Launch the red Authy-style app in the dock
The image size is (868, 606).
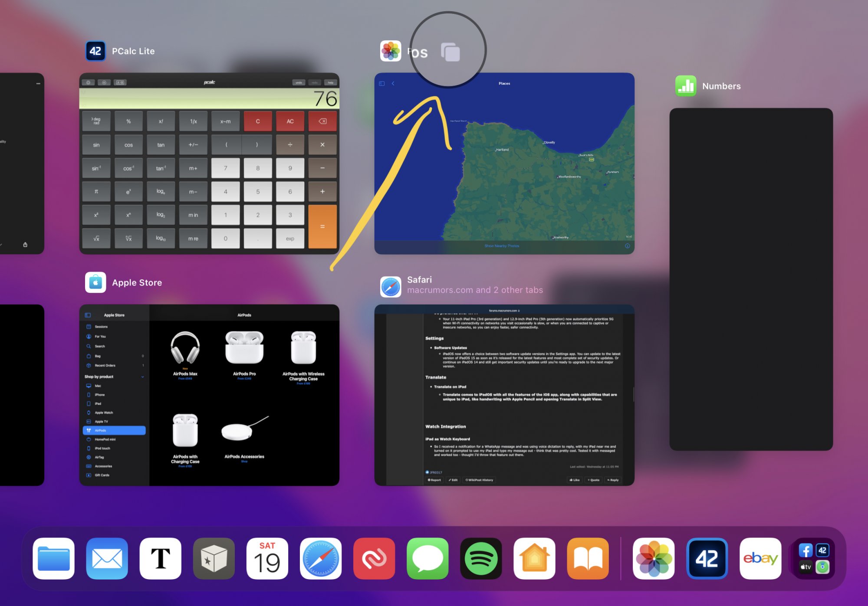coord(374,558)
